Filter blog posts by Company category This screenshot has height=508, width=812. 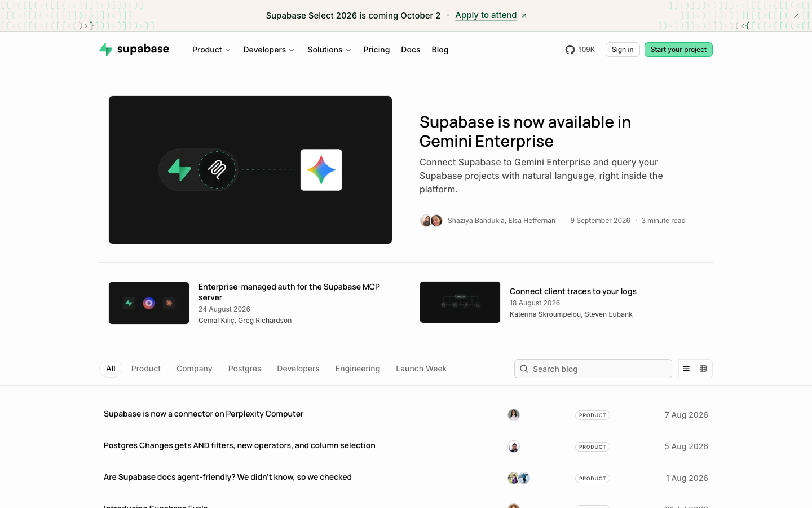195,369
